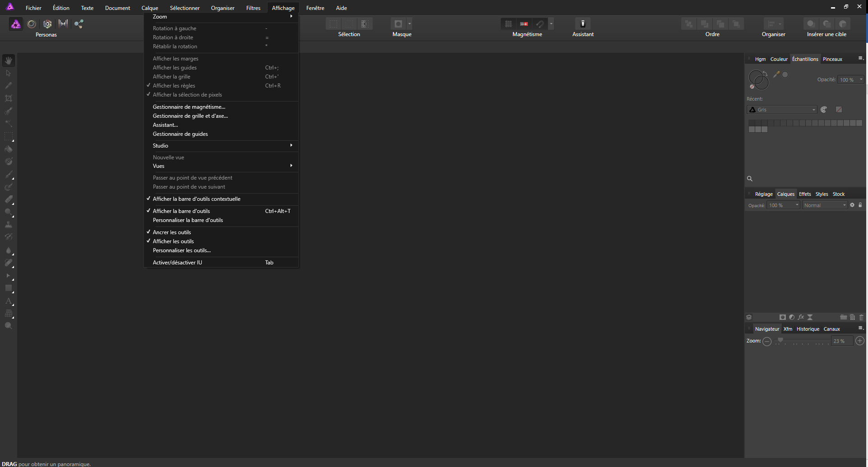Open the Filtres menu
Screen dimensions: 868x467
[x=254, y=8]
